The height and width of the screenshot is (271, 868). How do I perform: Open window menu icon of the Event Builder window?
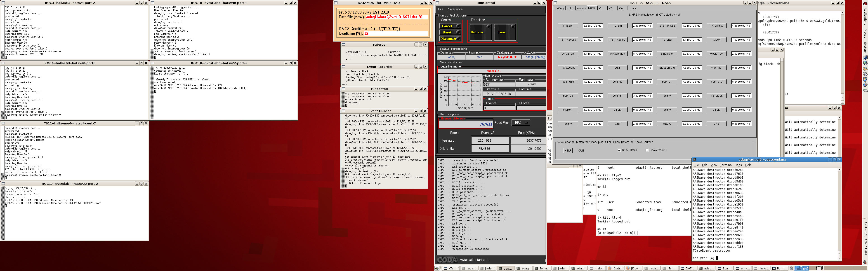(x=343, y=111)
